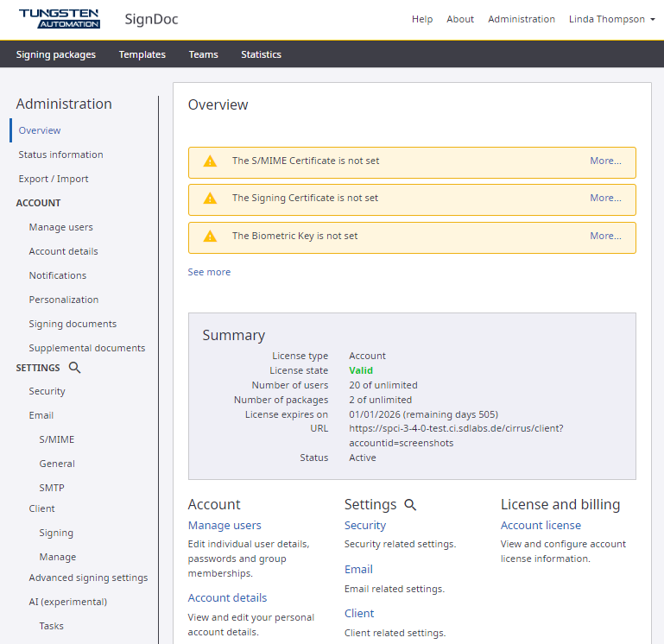Viewport: 664px width, 644px height.
Task: Open the Linda Thompson user dropdown
Action: [x=611, y=19]
